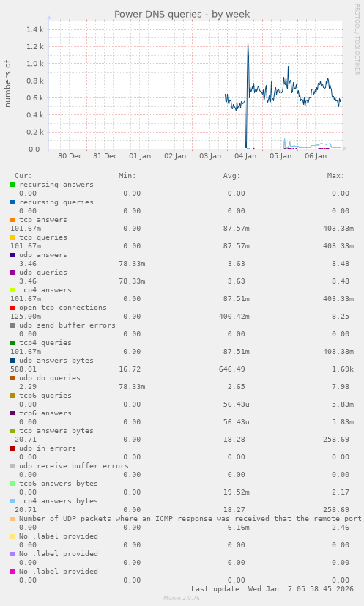Select the light green tcp6 answers bytes swatch
The image size is (364, 606).
12,484
